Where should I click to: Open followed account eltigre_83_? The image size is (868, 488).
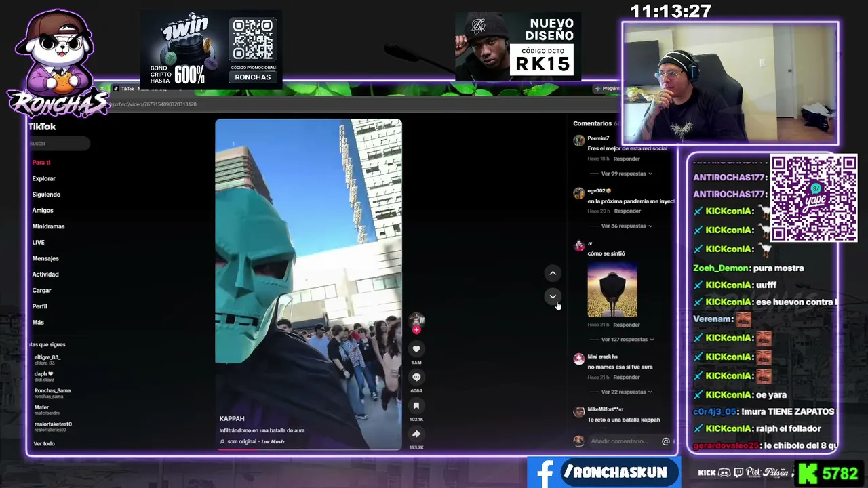[x=47, y=359]
